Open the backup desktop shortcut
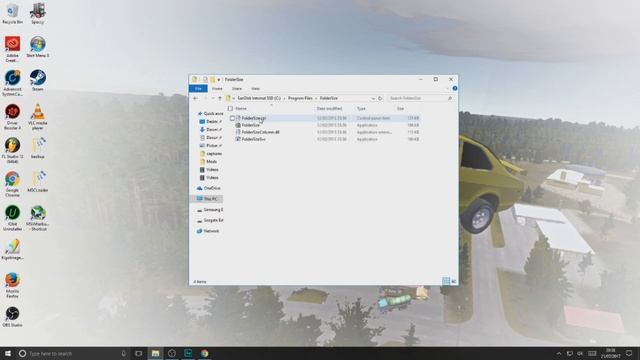 (x=38, y=148)
